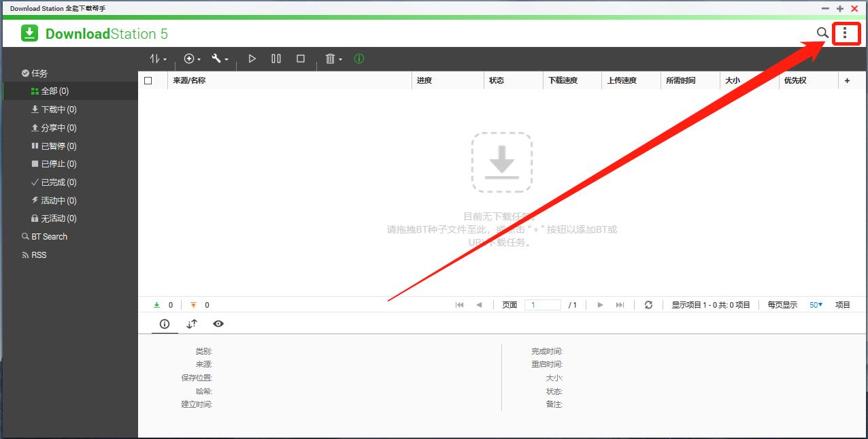Open the BT Search section
The height and width of the screenshot is (439, 868).
(x=48, y=236)
